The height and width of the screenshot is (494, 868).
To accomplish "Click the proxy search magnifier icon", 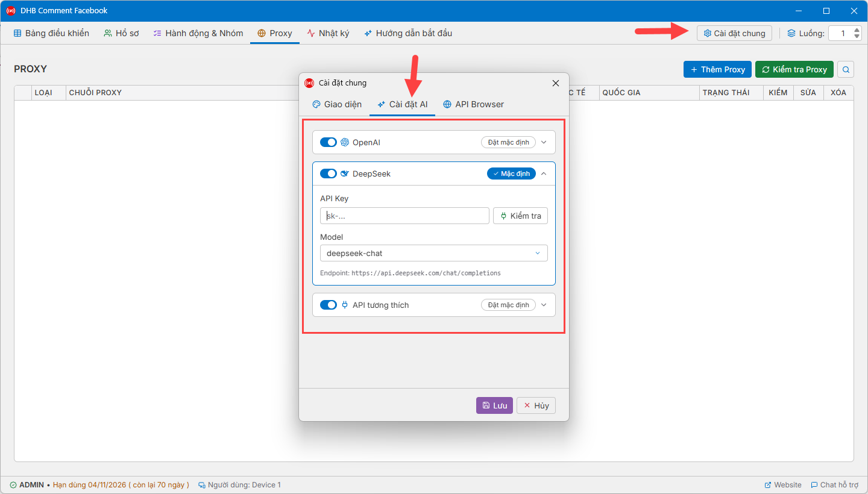I will coord(846,69).
